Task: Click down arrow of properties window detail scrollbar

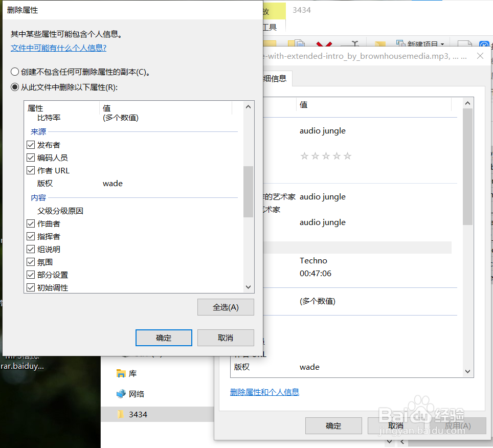Action: point(467,371)
